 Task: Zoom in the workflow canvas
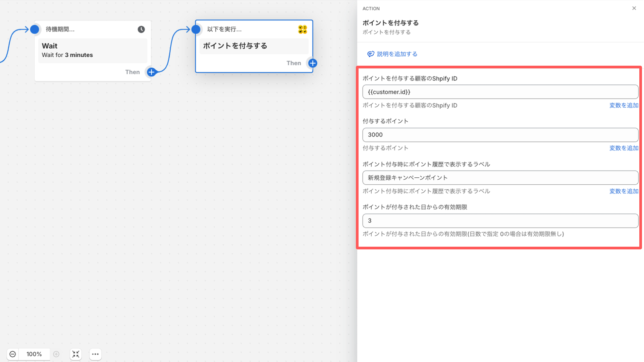(x=56, y=354)
